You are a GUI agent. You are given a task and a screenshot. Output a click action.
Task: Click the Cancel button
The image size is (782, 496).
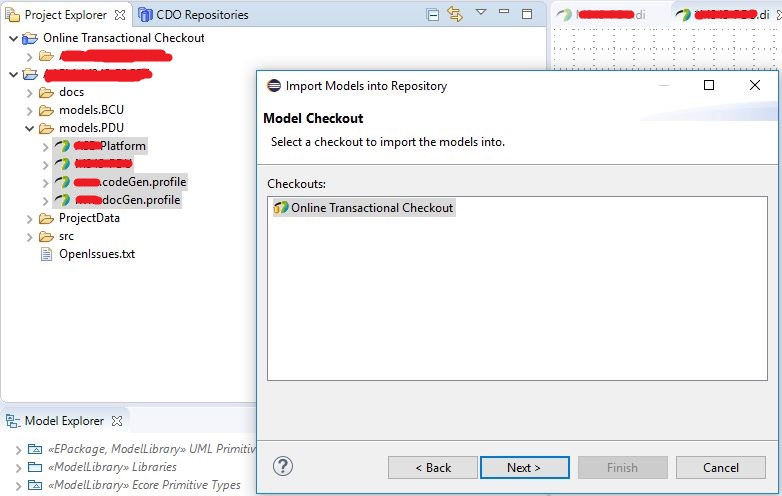coord(721,468)
